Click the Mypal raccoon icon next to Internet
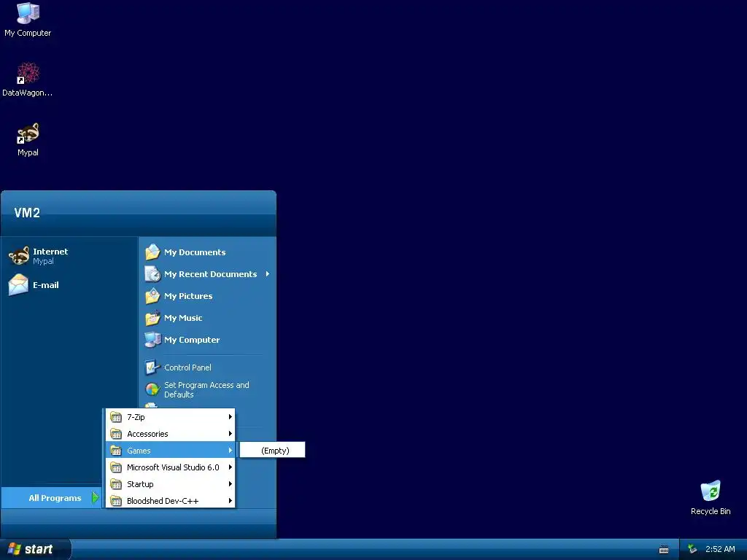Image resolution: width=747 pixels, height=560 pixels. [18, 256]
